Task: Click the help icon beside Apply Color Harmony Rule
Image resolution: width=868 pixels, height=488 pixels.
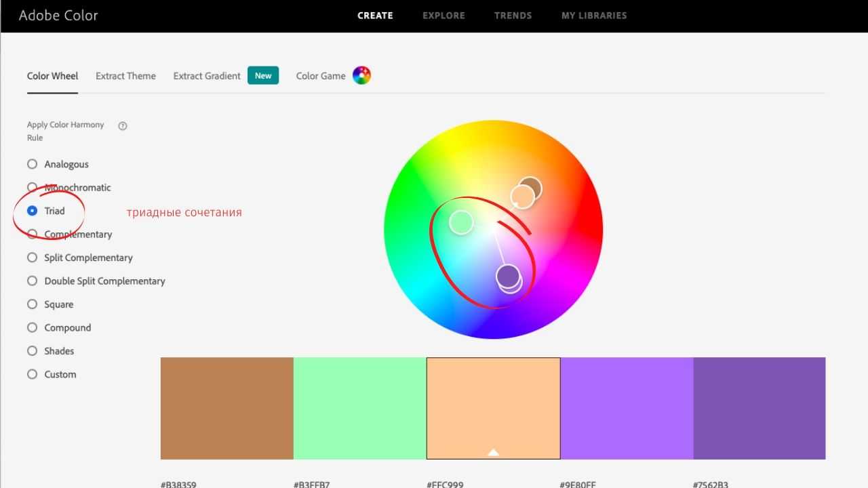Action: 123,126
